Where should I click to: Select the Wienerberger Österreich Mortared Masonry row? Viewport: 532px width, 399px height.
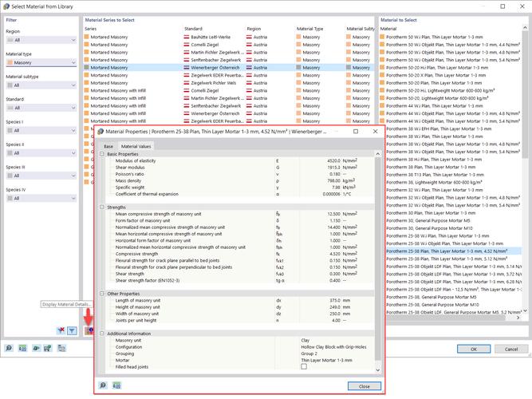(228, 68)
